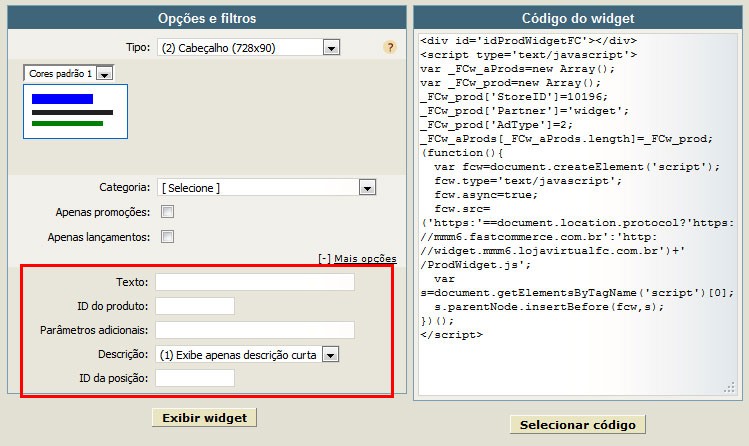Viewport: 749px width, 446px height.
Task: Click the ID do produto input field
Action: coord(195,306)
